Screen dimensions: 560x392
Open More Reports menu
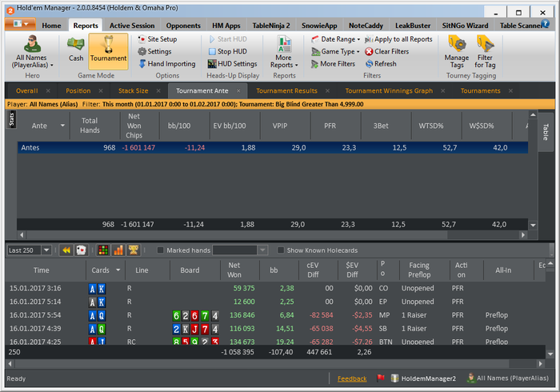284,52
